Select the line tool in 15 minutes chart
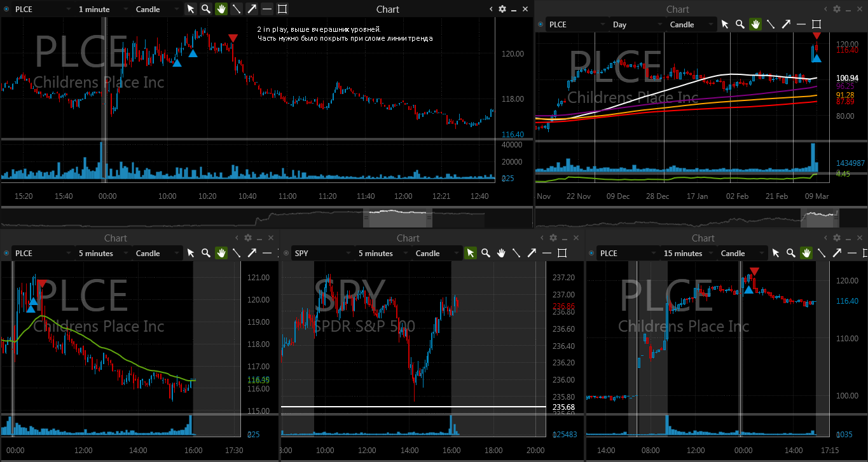Screen dimensions: 868x462 click(x=822, y=253)
